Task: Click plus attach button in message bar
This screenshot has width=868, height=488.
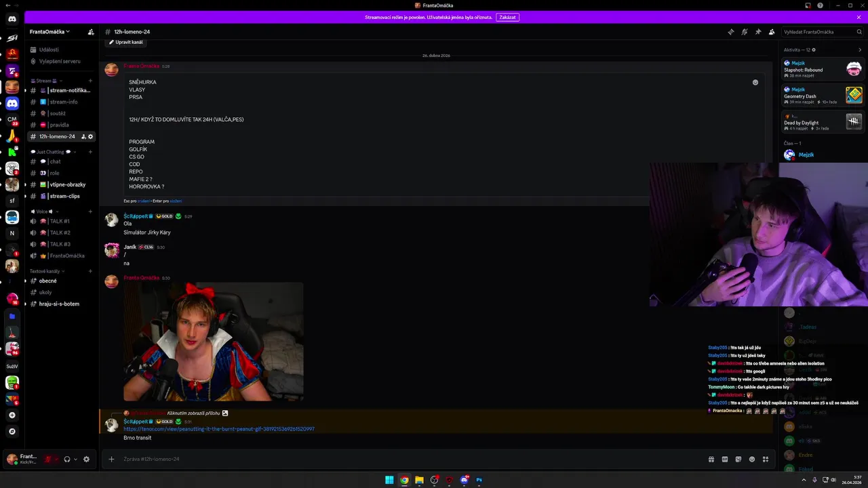Action: (112, 459)
